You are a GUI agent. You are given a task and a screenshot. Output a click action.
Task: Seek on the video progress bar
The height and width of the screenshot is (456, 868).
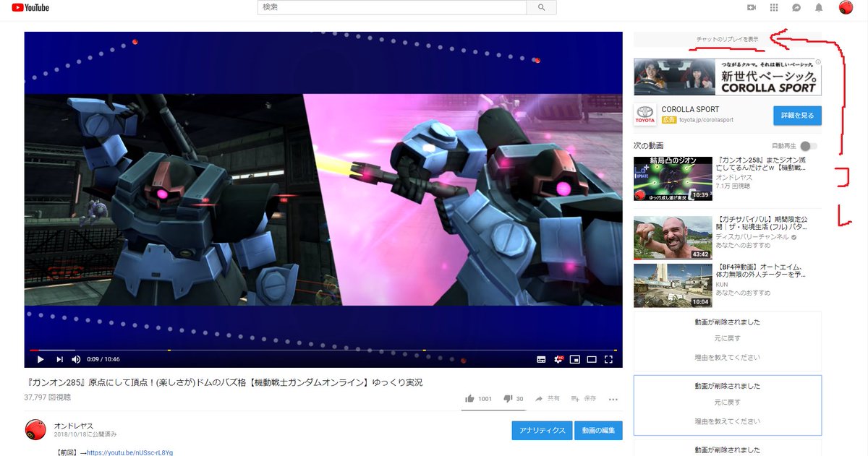click(x=323, y=350)
